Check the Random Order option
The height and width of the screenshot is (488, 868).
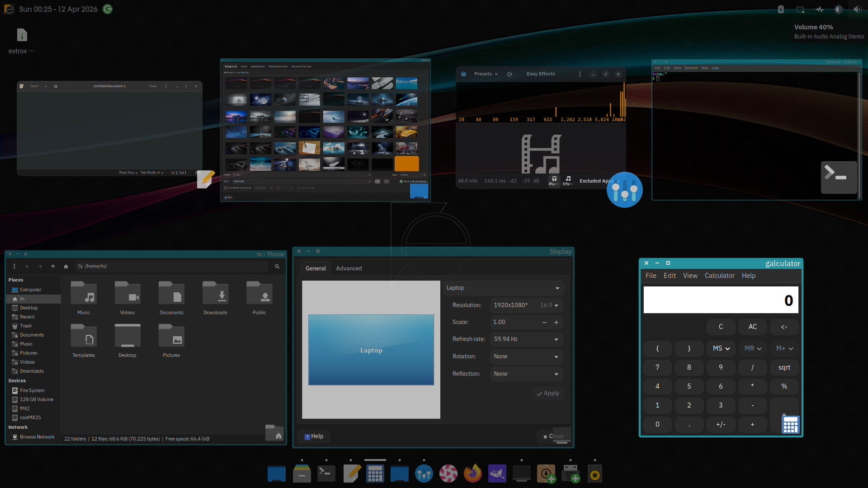point(298,188)
